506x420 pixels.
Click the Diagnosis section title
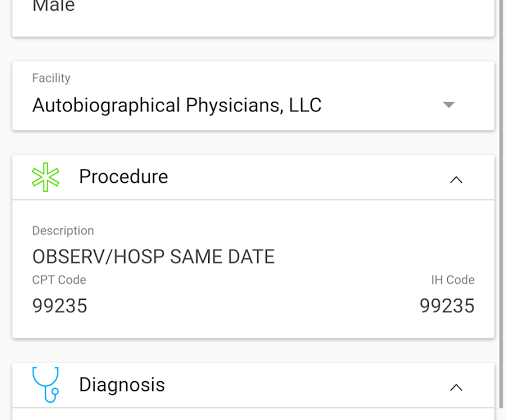tap(122, 385)
